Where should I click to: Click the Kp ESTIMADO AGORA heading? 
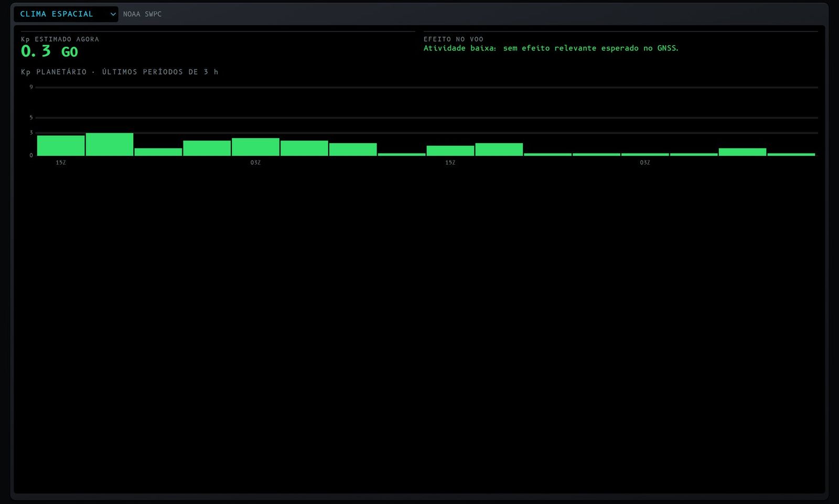(x=60, y=39)
